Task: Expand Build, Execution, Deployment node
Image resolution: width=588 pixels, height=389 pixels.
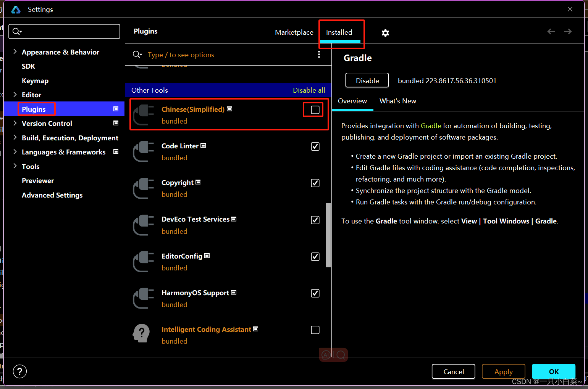Action: click(x=15, y=137)
